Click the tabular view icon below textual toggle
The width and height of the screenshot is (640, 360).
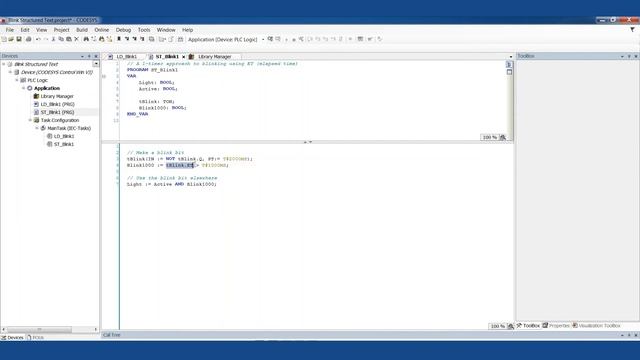(x=509, y=72)
